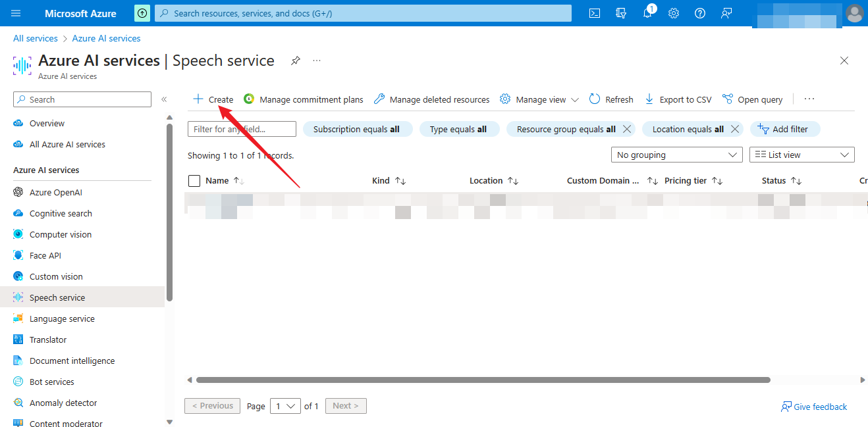Open the No grouping dropdown
The height and width of the screenshot is (427, 868).
677,155
